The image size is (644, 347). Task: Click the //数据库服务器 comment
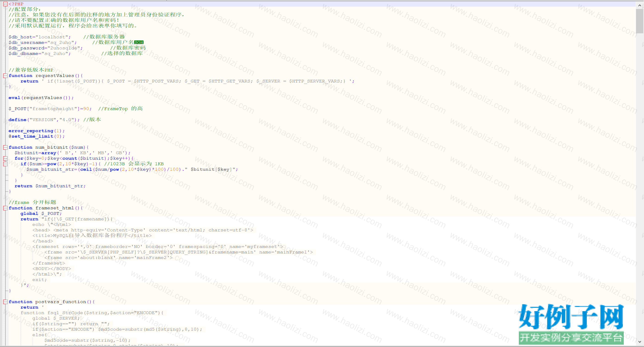(x=104, y=37)
